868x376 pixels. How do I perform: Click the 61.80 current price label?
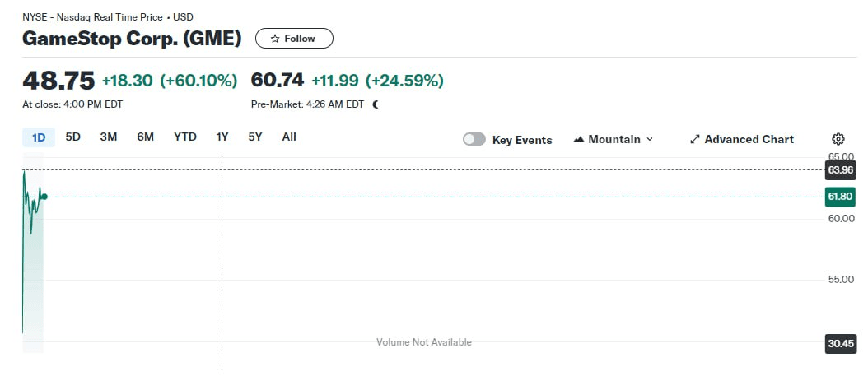pyautogui.click(x=840, y=197)
